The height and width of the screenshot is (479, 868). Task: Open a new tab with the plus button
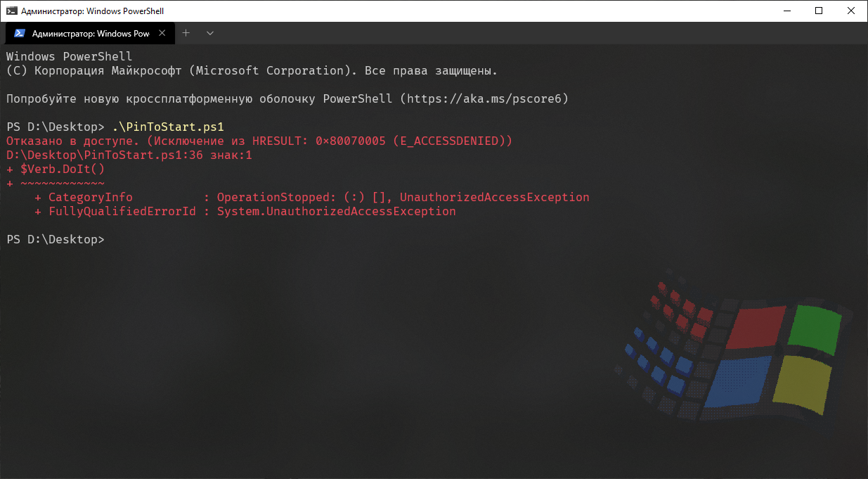(186, 33)
